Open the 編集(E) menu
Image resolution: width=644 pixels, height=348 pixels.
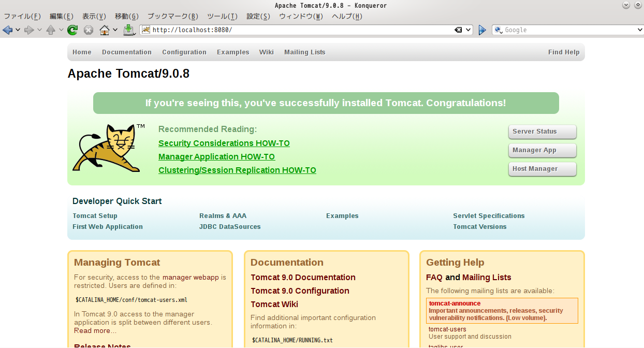tap(62, 16)
